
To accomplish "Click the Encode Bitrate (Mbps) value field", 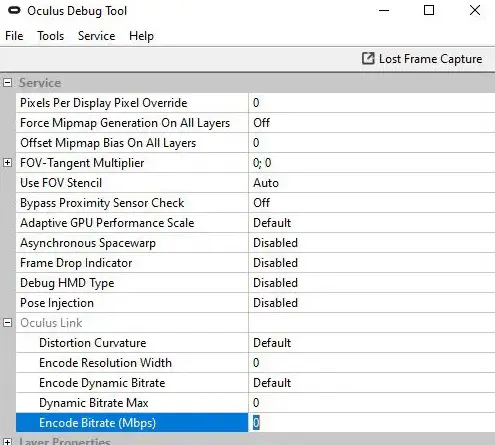I will point(372,423).
